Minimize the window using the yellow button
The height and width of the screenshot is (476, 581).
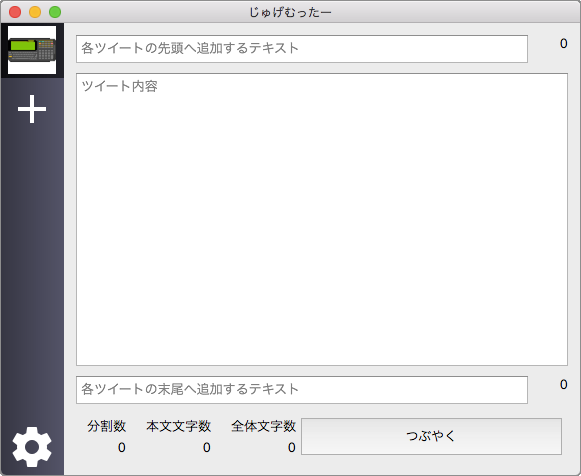coord(35,12)
